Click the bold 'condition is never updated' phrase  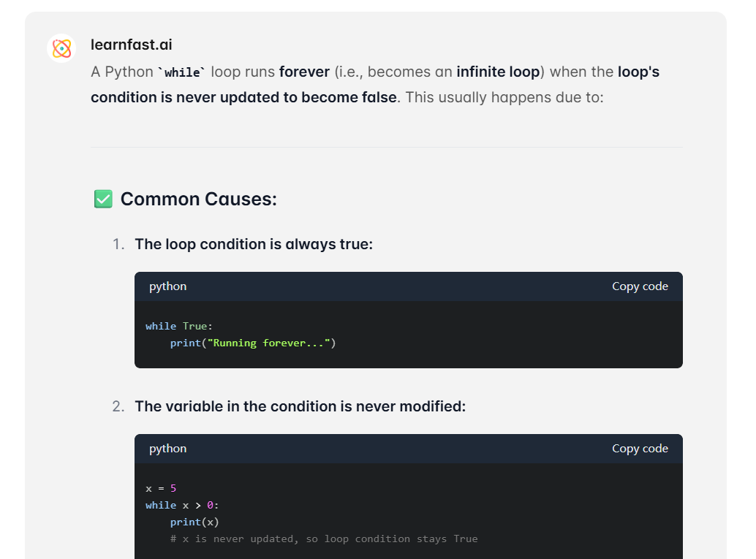pyautogui.click(x=186, y=97)
